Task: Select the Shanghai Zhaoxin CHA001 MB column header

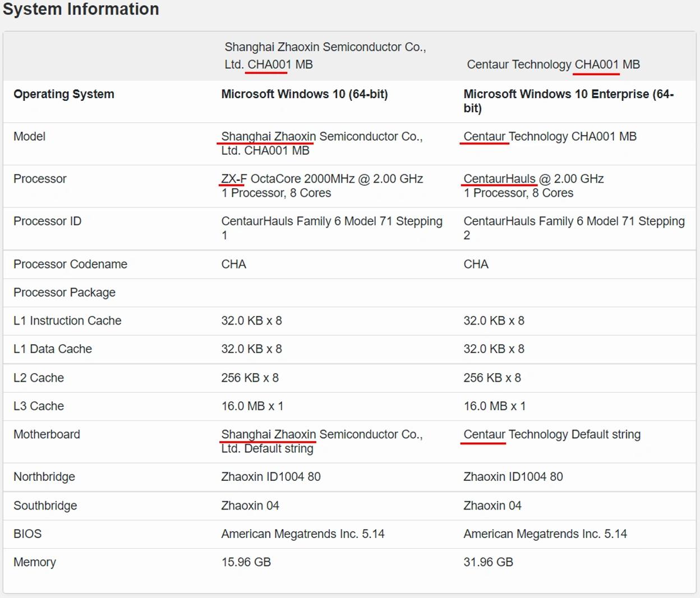Action: click(x=325, y=55)
